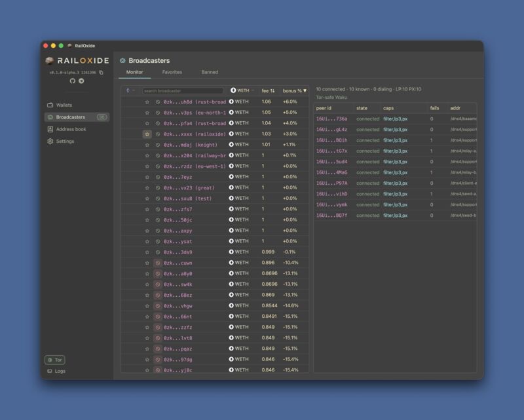Switch to the Favorites tab
524x420 pixels.
[172, 72]
